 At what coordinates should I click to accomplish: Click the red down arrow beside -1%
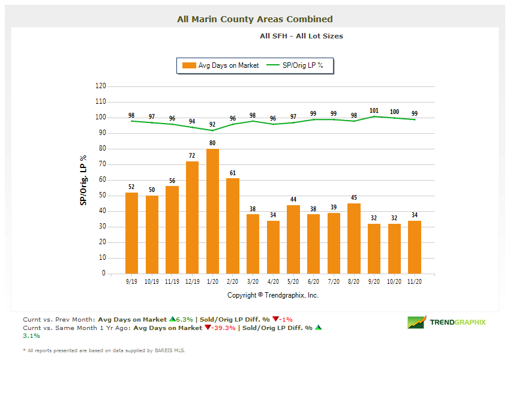tap(275, 319)
